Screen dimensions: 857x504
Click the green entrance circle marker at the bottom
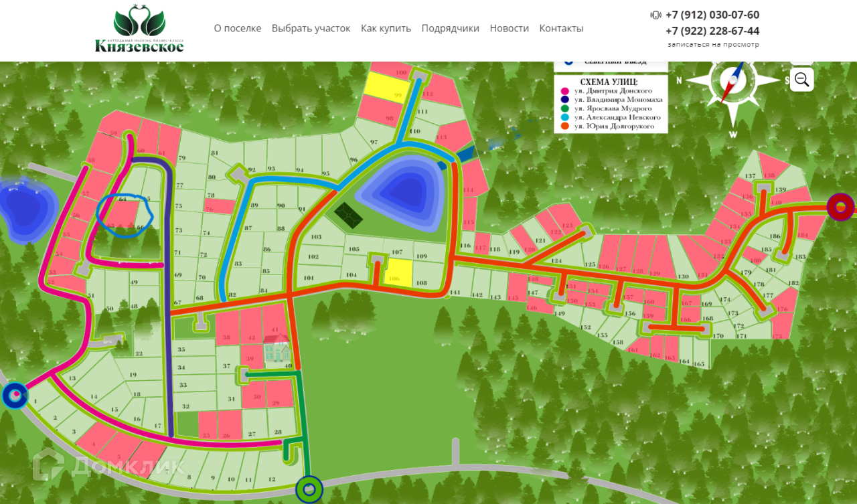click(x=309, y=490)
